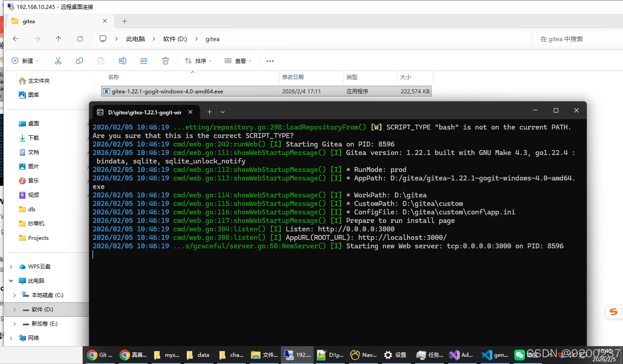Open Visual Studio from the taskbar

(461, 355)
